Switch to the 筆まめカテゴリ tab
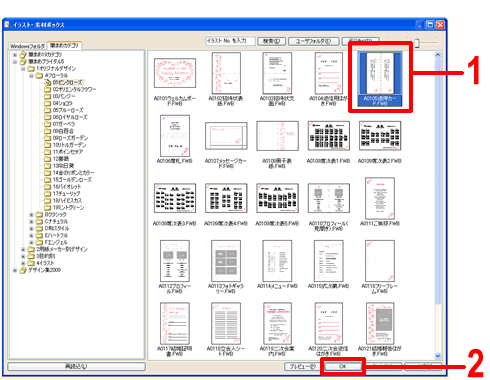This screenshot has height=380, width=490. click(64, 45)
